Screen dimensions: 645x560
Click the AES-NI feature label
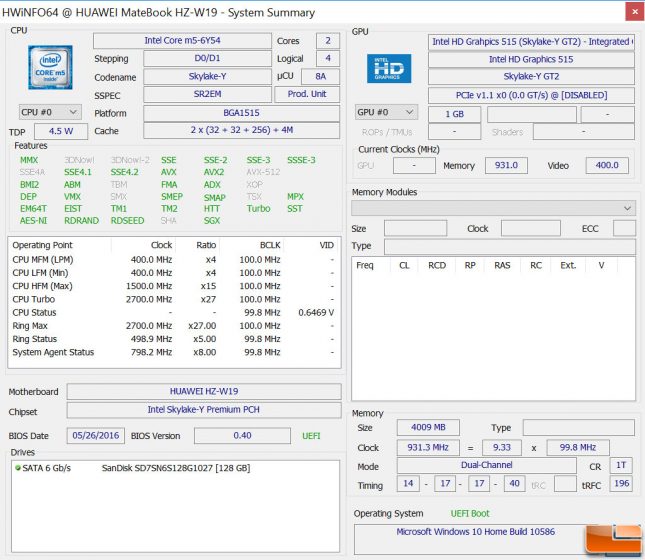[34, 221]
